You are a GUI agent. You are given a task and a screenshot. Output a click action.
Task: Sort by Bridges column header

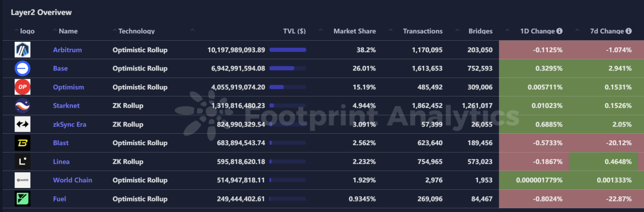(480, 31)
